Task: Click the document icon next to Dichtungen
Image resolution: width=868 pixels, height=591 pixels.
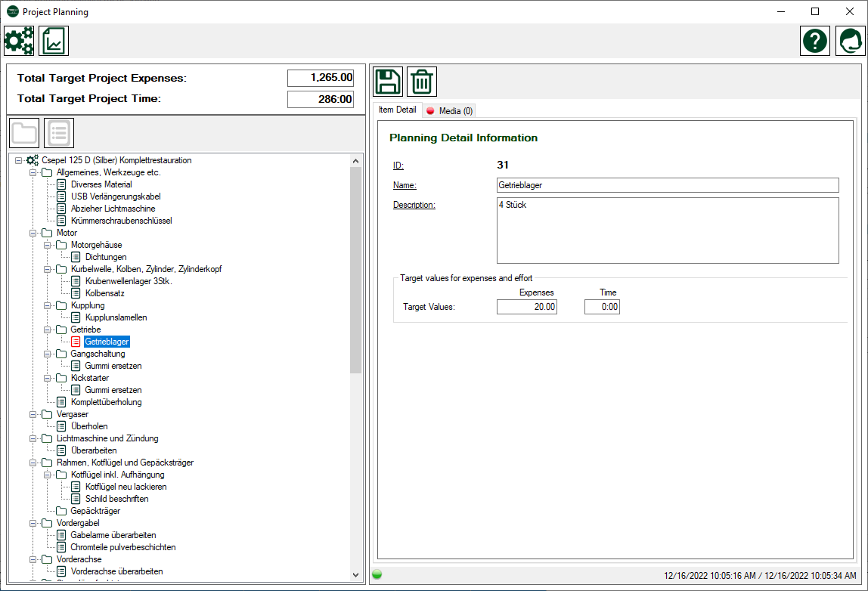Action: [76, 257]
